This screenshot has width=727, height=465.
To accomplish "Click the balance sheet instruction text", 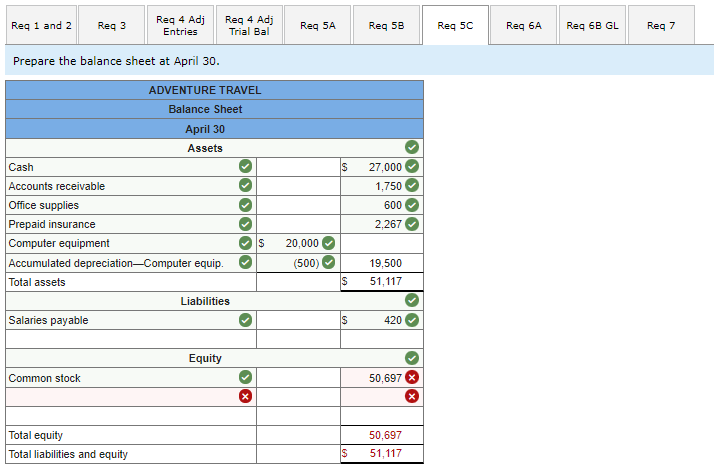I will pyautogui.click(x=116, y=61).
